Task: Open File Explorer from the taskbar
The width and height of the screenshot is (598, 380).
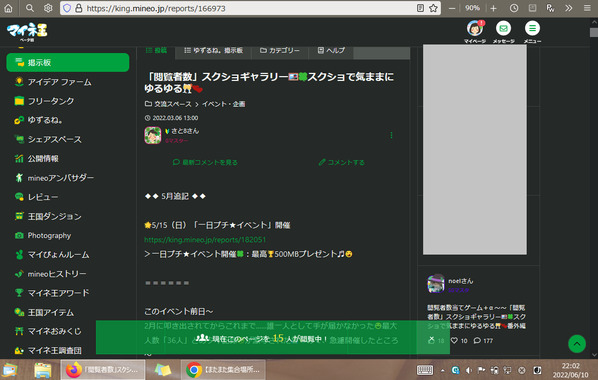Action: [42, 370]
